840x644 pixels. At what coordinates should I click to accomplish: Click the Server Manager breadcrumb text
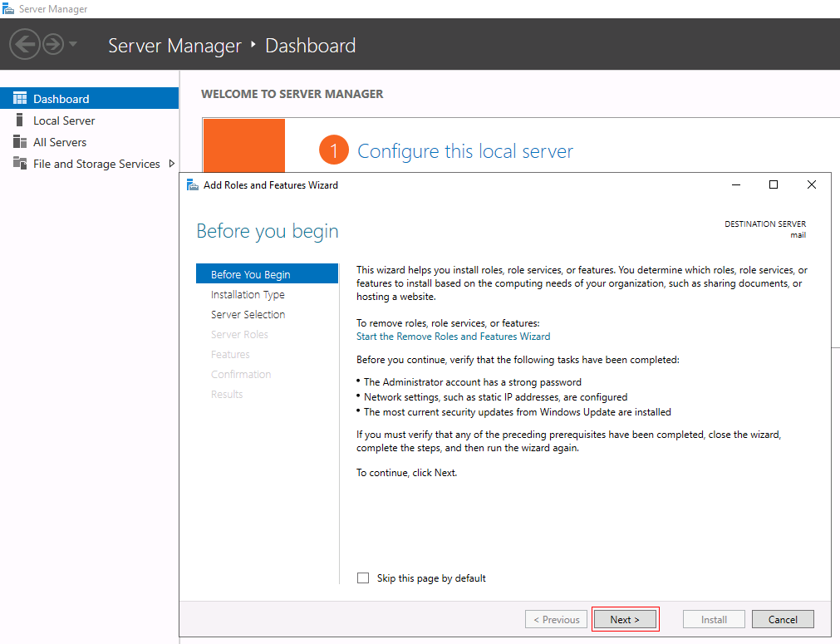click(x=174, y=46)
